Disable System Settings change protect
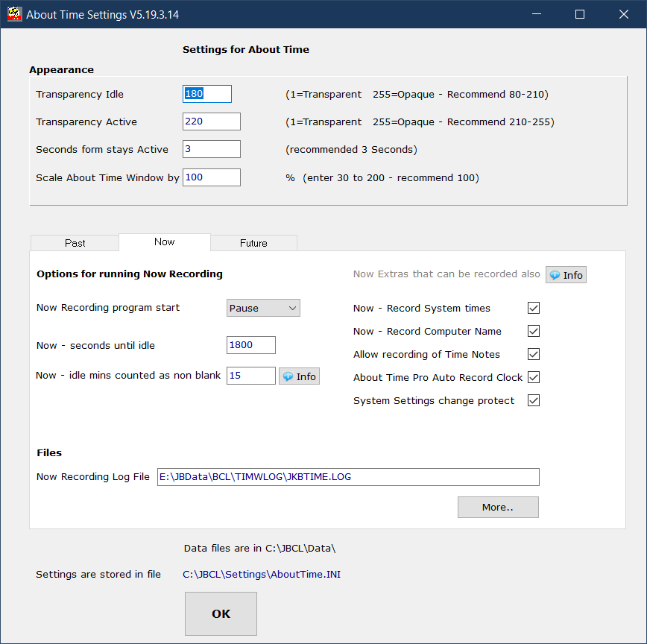The height and width of the screenshot is (644, 647). 534,400
